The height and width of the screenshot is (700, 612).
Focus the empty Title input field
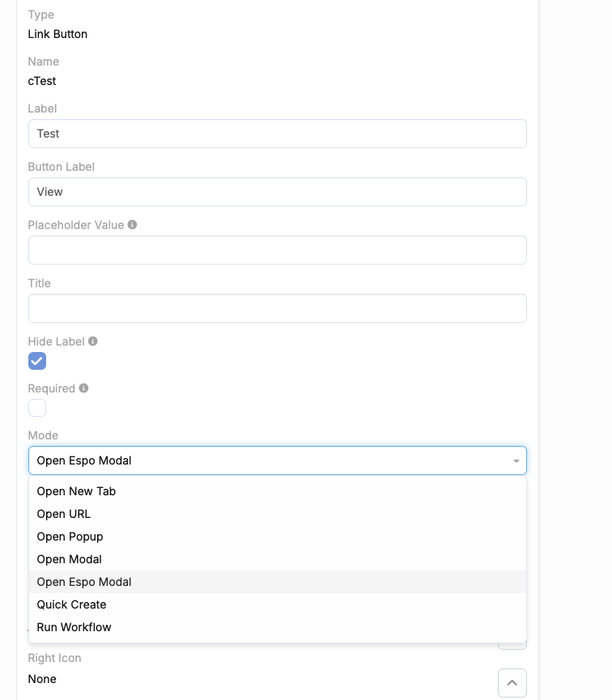(277, 308)
